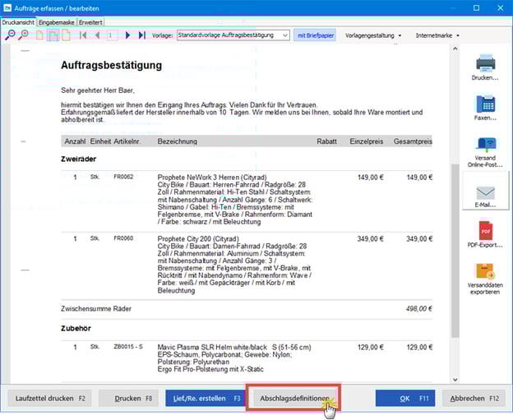Screen dimensions: 513x420
Task: Expand the Vorlagengestaltung menu
Action: point(373,35)
